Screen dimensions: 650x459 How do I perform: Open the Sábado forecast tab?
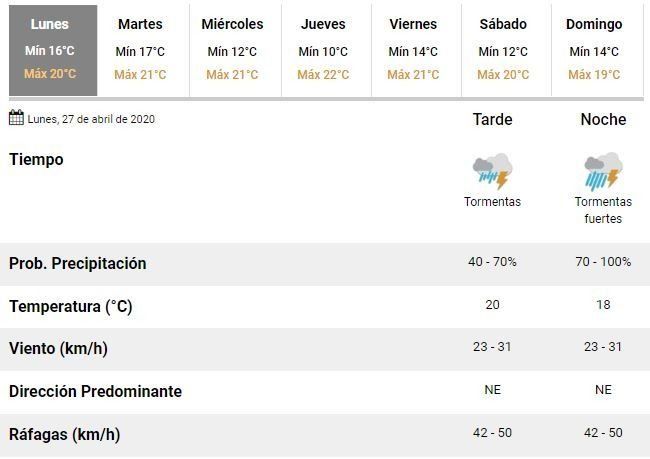point(503,50)
